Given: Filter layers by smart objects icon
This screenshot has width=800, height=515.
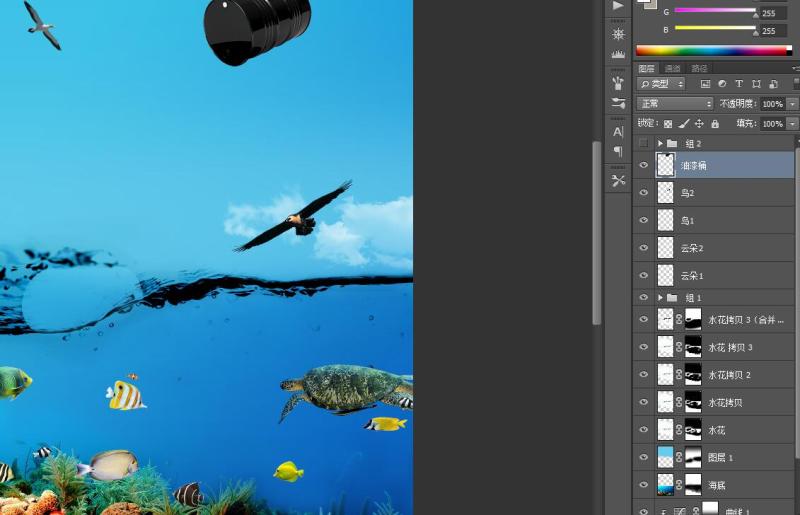Looking at the screenshot, I should 773,84.
